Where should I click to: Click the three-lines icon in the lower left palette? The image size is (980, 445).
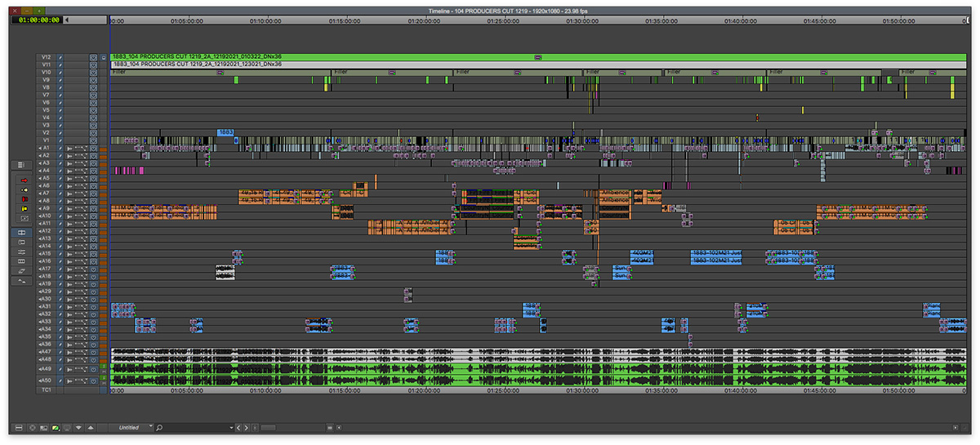[21, 252]
